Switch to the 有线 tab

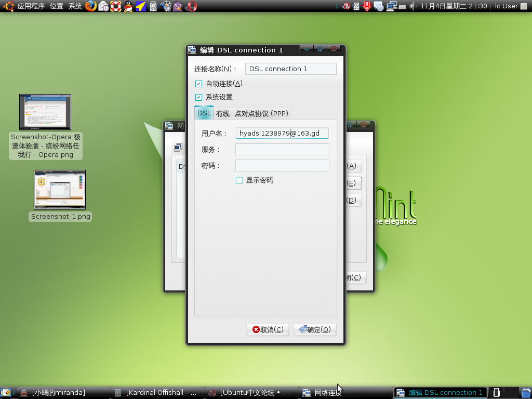point(222,114)
